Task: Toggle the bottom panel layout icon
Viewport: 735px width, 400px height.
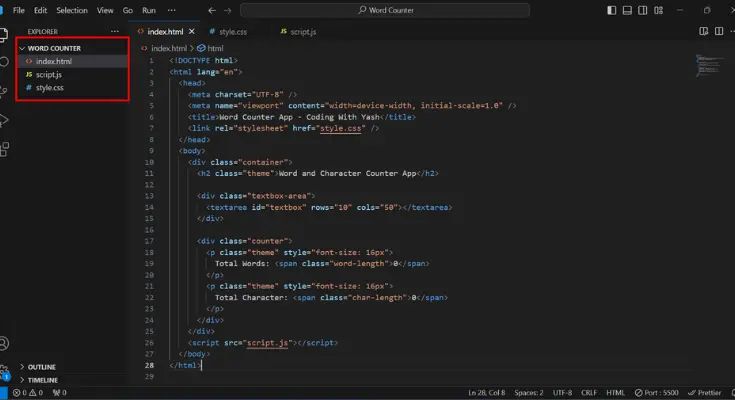Action: [x=627, y=10]
